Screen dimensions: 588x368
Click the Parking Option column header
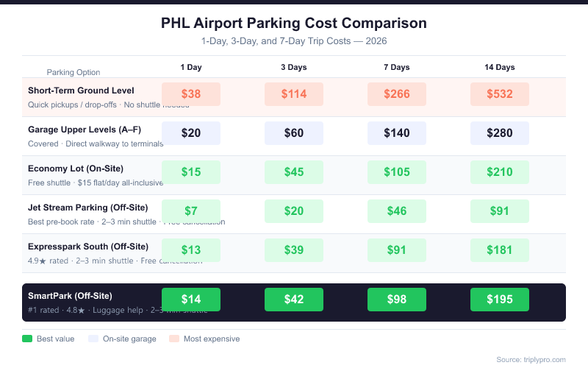(73, 72)
